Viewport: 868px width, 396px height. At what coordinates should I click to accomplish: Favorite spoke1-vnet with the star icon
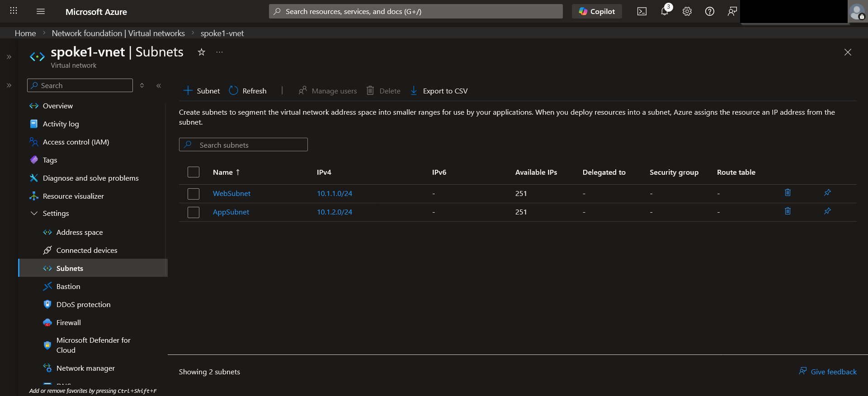click(x=202, y=52)
